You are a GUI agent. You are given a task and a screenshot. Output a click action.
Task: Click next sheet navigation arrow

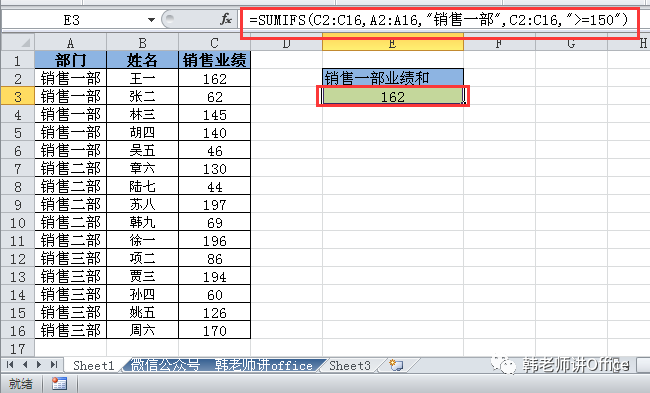(39, 365)
